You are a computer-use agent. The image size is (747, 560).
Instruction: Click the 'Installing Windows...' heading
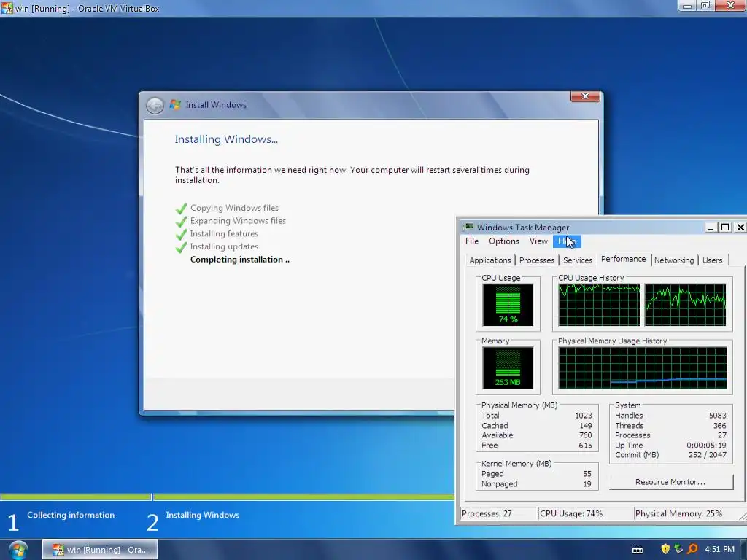(x=226, y=139)
